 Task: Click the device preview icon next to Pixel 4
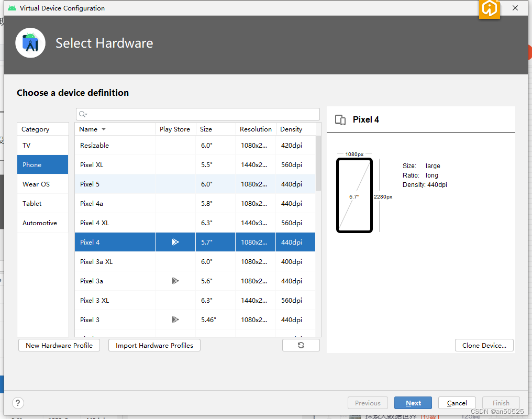click(340, 119)
